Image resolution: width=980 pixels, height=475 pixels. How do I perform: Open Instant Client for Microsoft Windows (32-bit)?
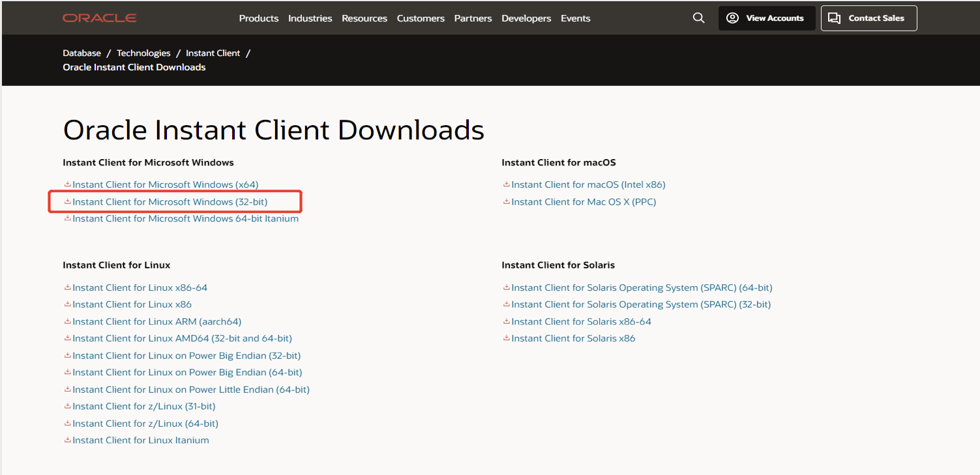(170, 202)
